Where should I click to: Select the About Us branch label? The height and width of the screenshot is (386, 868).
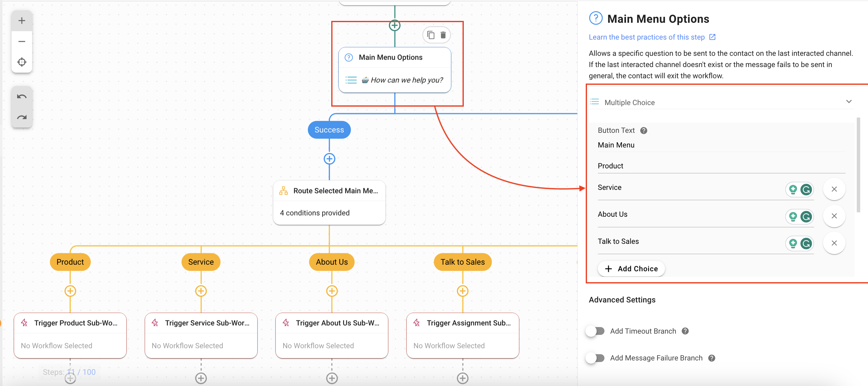(332, 262)
